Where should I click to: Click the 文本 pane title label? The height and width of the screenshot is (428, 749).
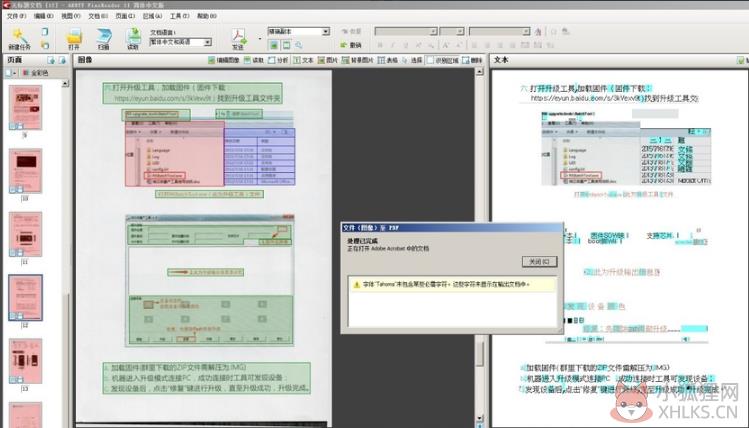pos(501,60)
